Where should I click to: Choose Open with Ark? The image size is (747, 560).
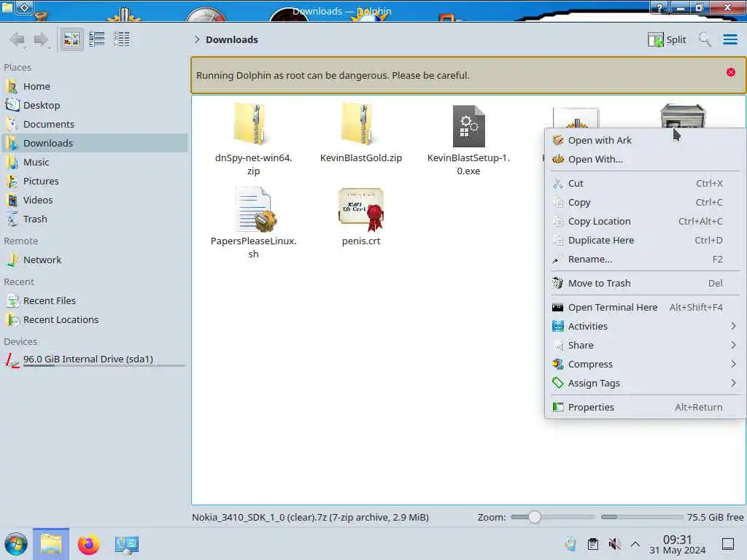645,141
